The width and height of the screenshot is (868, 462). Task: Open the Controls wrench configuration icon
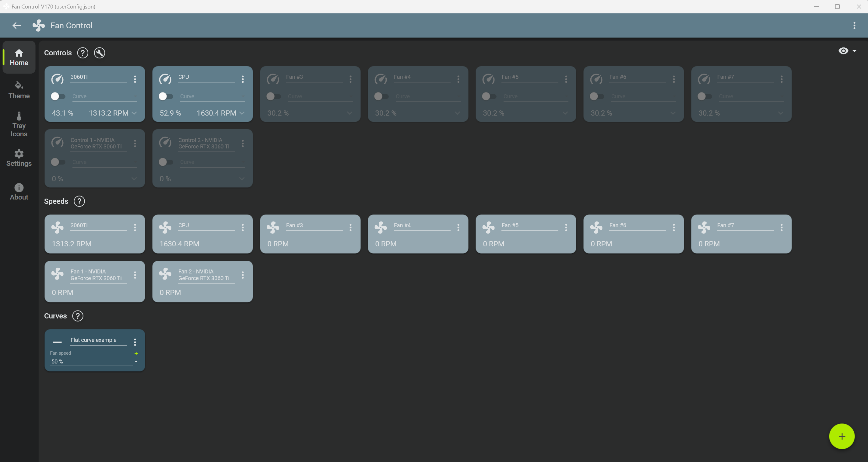click(x=99, y=53)
